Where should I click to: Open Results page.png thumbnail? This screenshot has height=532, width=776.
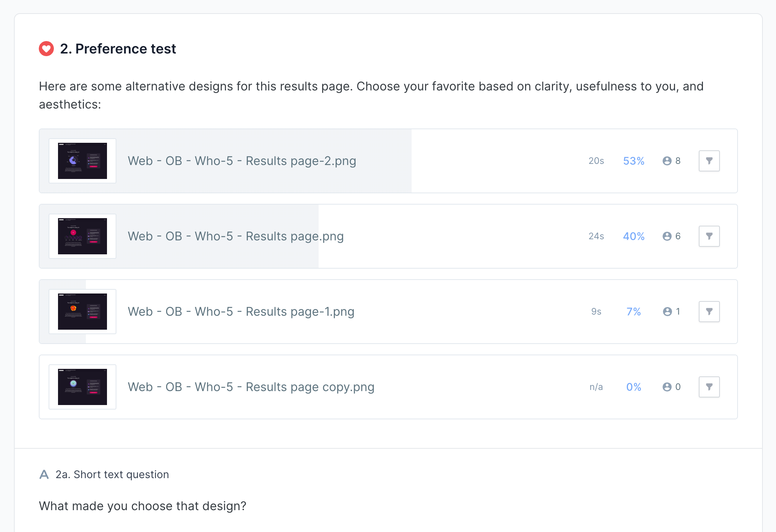pyautogui.click(x=82, y=236)
